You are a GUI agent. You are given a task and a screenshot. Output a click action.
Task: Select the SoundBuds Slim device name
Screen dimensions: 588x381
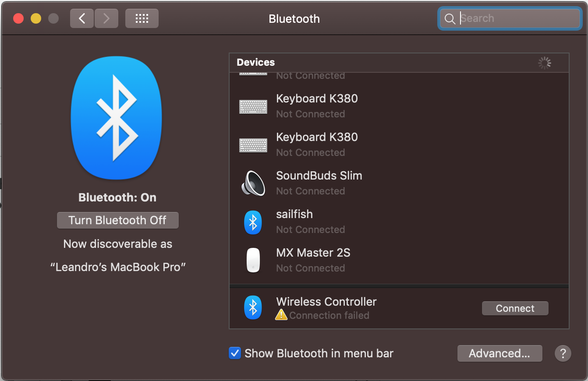click(x=319, y=176)
